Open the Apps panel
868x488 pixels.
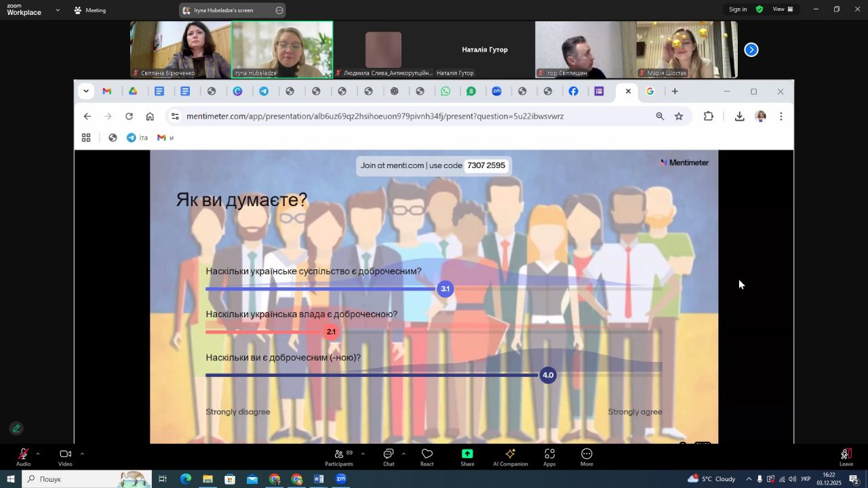[549, 455]
